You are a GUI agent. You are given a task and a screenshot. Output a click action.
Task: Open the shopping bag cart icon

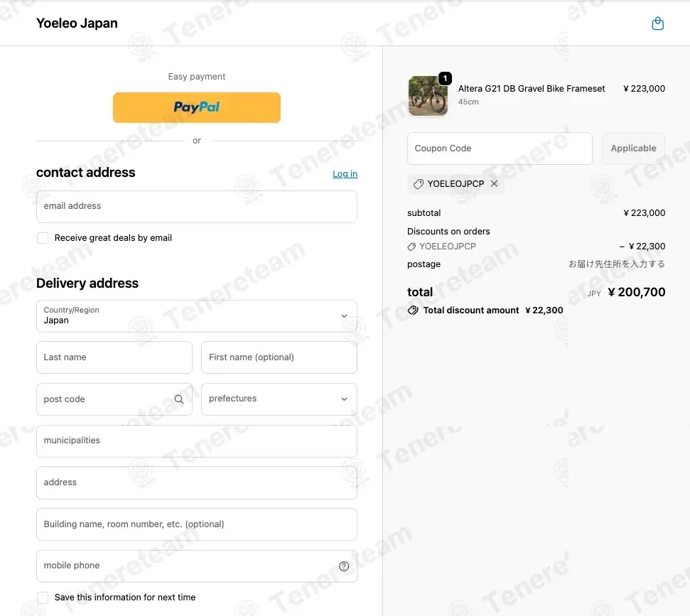(x=657, y=23)
